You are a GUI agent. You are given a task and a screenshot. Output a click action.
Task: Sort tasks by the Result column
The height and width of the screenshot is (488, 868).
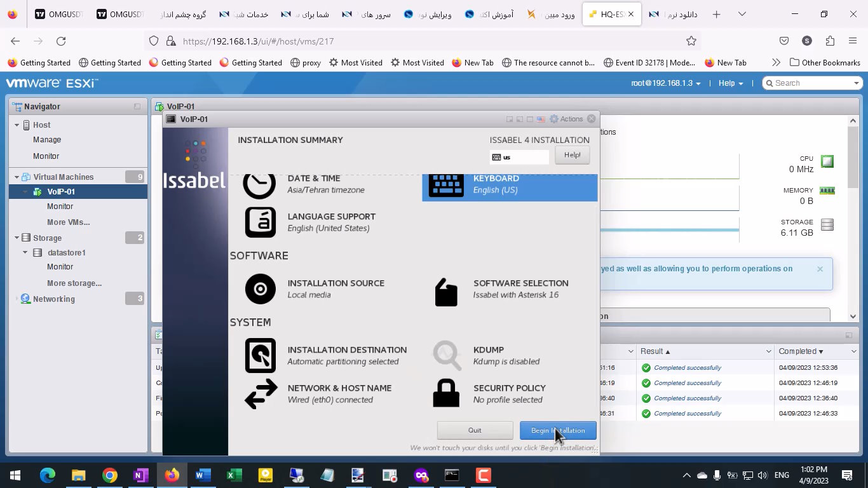click(x=655, y=351)
